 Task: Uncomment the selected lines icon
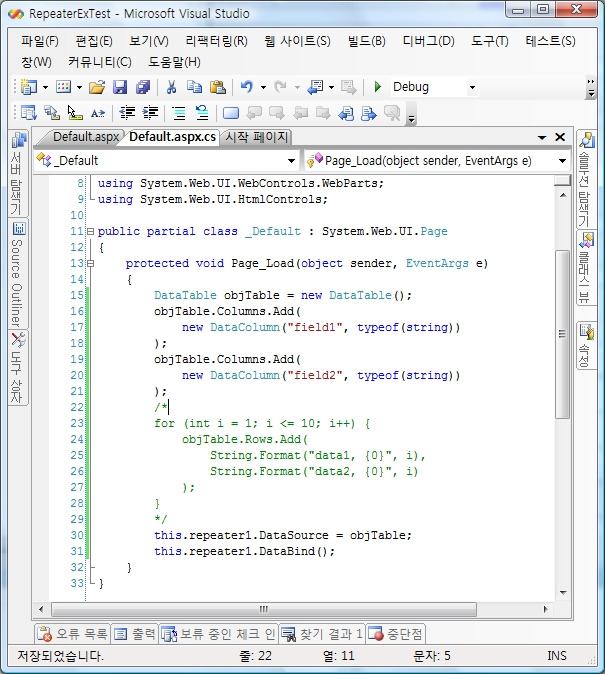(x=202, y=113)
